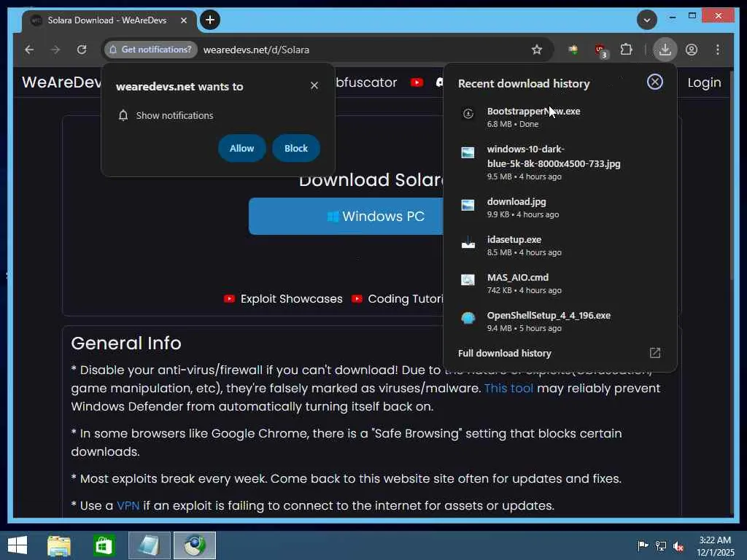Open the Extensions puzzle-piece menu

coord(627,50)
